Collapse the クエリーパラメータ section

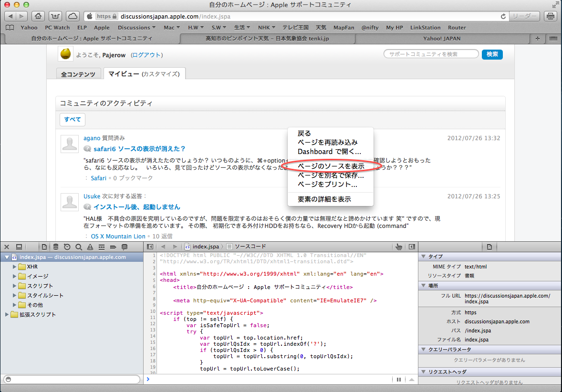[x=424, y=350]
